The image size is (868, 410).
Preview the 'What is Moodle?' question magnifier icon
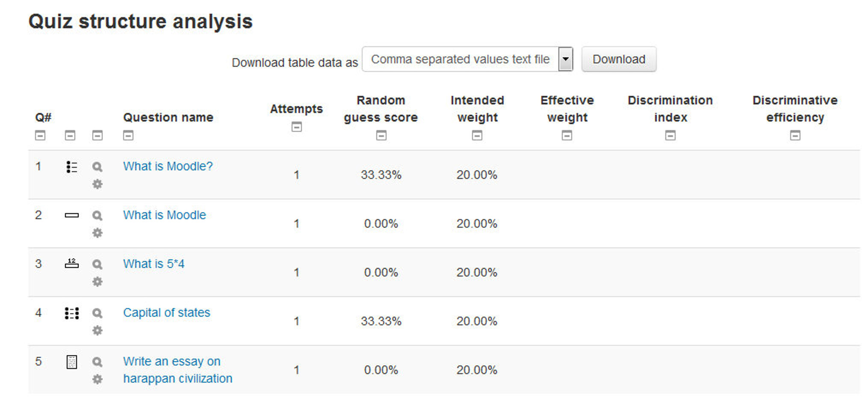(x=97, y=166)
